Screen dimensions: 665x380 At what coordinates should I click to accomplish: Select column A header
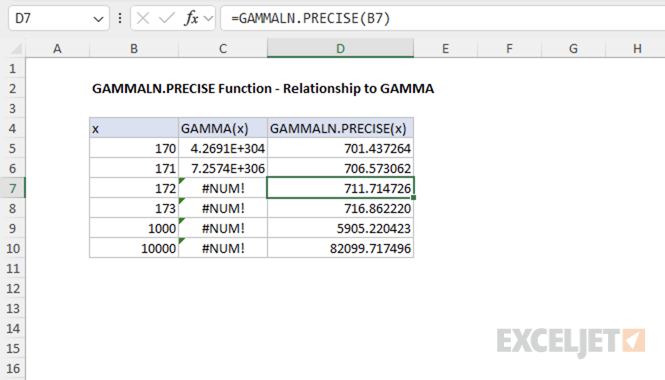pos(57,48)
